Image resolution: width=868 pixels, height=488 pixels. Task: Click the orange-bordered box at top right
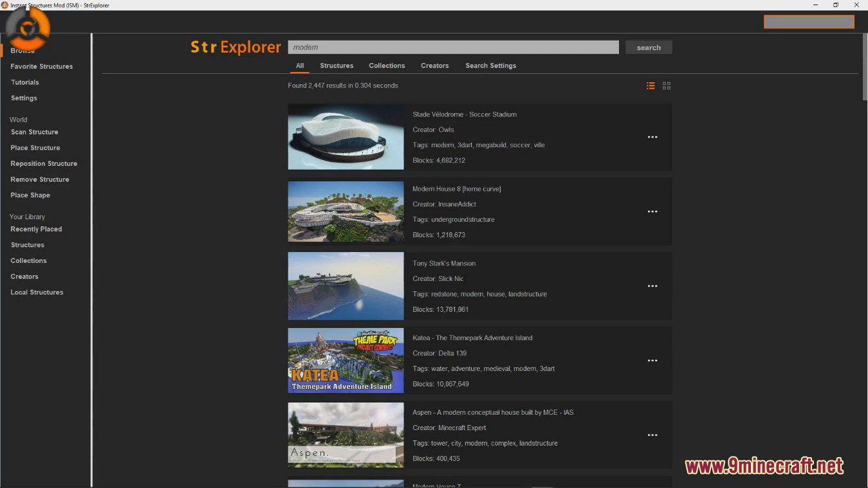[809, 22]
